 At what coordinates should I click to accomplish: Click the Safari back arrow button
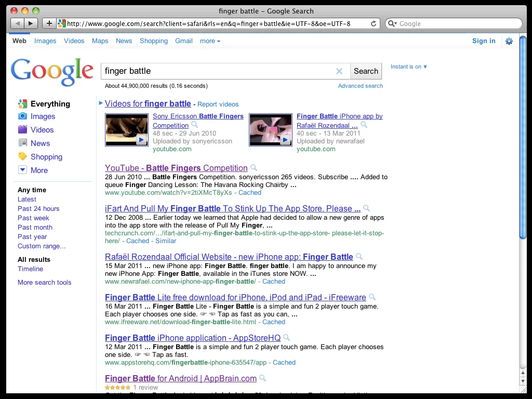[18, 23]
